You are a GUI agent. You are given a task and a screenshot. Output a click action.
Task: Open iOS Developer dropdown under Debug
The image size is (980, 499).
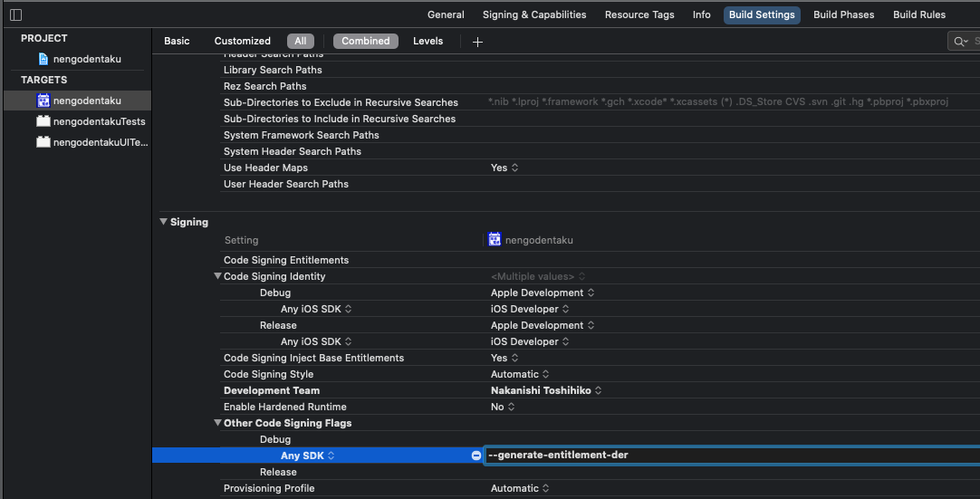530,309
